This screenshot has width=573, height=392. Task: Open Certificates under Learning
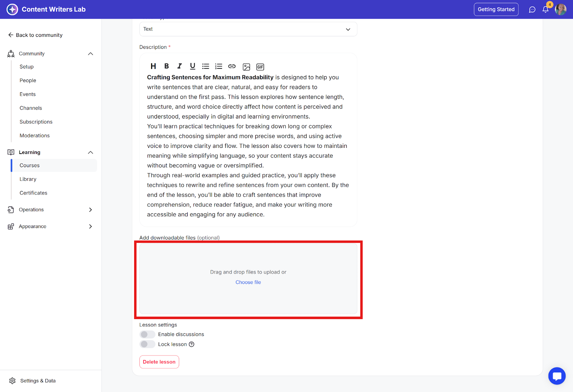[33, 193]
